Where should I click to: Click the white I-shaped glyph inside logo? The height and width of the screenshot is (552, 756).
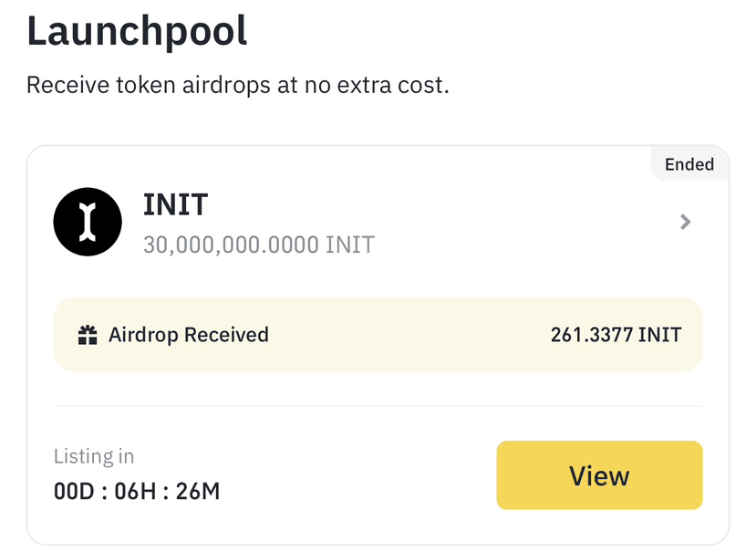[88, 222]
